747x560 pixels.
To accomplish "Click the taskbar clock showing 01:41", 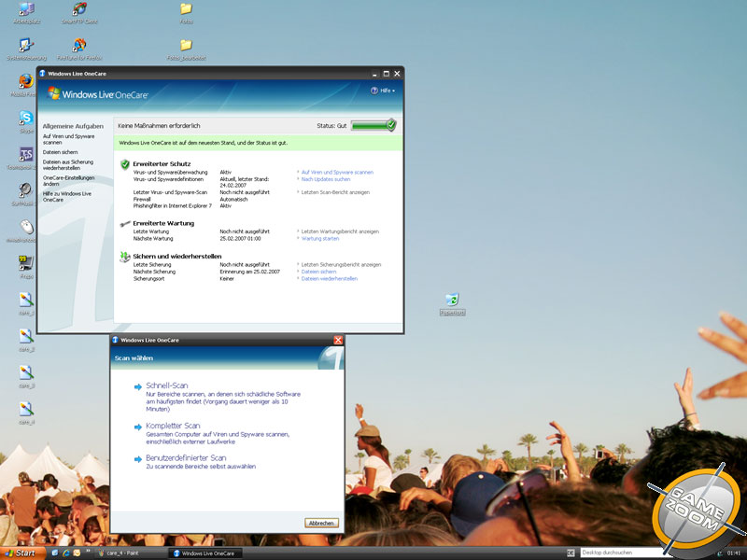I will tap(734, 553).
